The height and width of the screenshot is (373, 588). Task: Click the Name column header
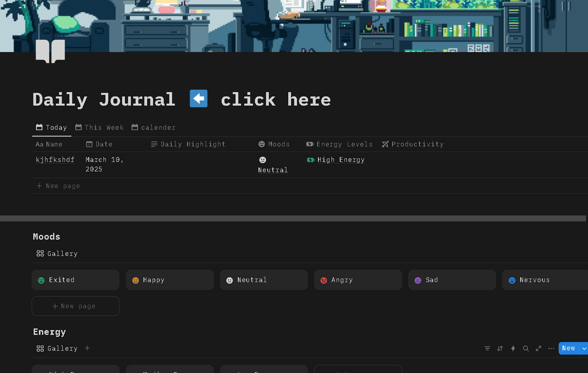tap(49, 144)
